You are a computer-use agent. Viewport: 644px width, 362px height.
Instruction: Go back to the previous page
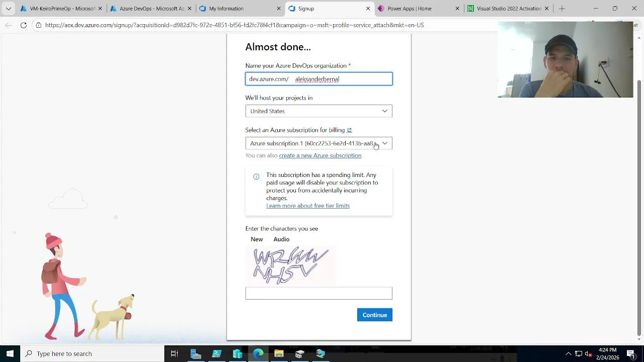click(9, 25)
